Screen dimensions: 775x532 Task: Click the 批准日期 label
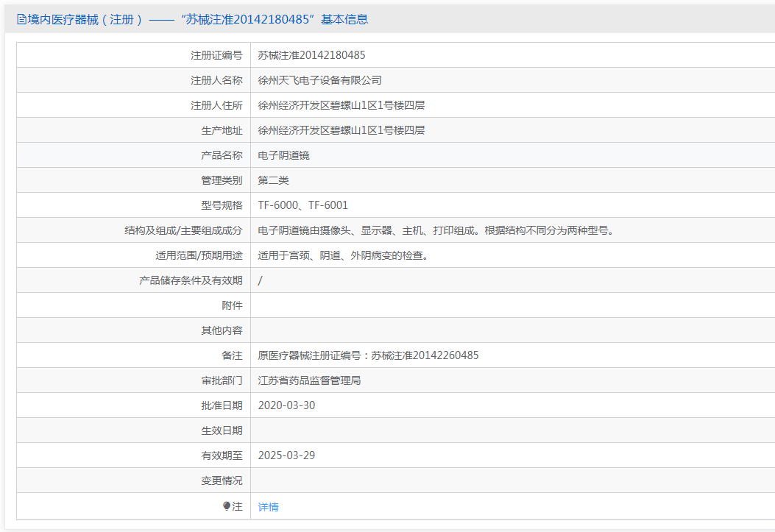pyautogui.click(x=222, y=405)
